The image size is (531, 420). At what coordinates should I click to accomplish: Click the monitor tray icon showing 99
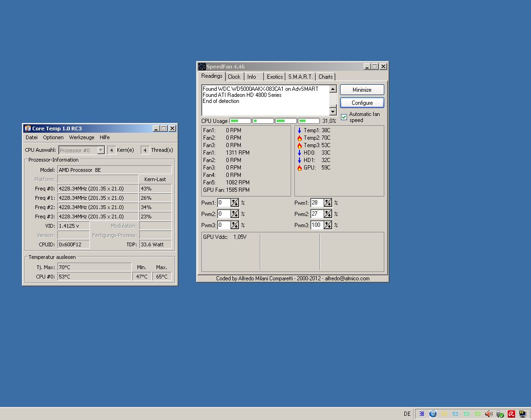pos(522,413)
